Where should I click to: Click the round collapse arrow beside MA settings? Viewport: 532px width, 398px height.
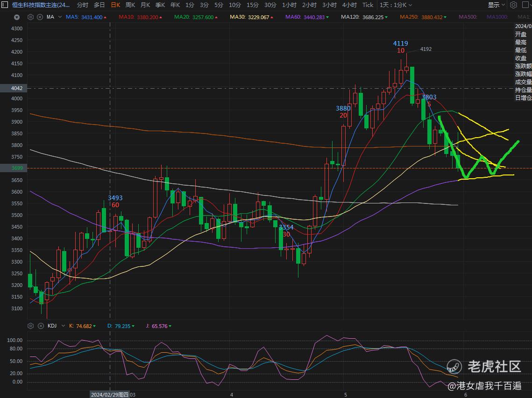[x=17, y=17]
